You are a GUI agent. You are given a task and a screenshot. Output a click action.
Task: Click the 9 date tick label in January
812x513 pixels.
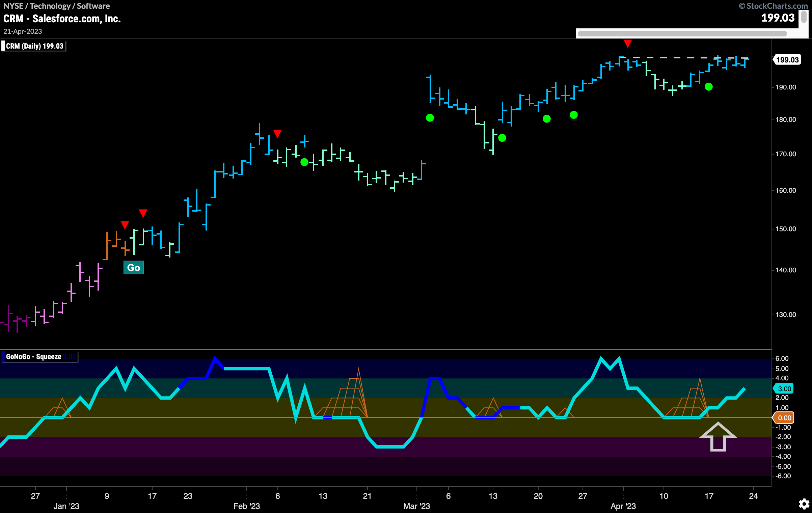(x=107, y=496)
